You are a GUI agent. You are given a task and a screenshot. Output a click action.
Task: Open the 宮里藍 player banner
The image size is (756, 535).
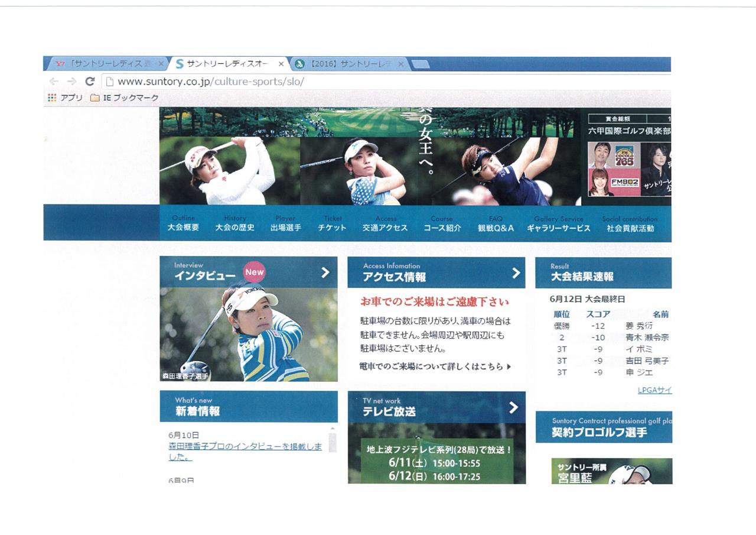(612, 471)
